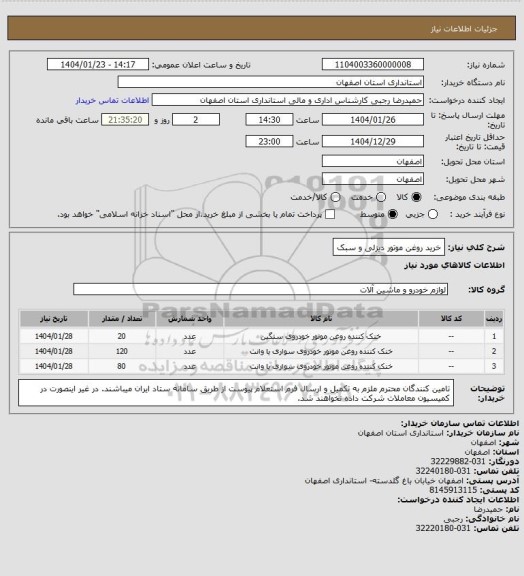Click row 1 need date 1404/01/28
524x576 pixels.
point(54,336)
